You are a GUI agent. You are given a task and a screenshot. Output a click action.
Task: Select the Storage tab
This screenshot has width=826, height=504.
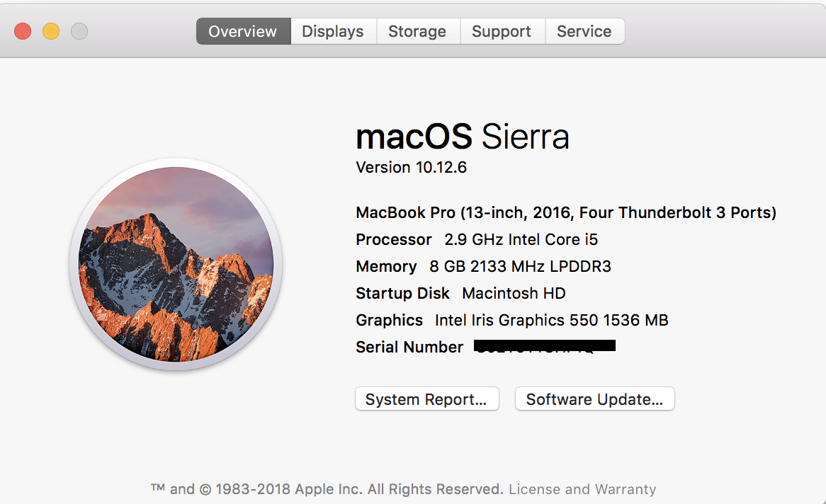click(417, 32)
